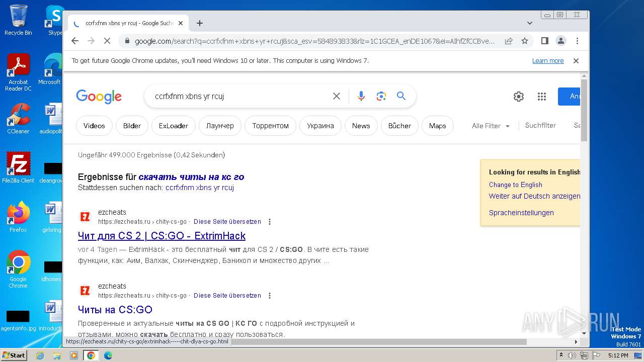
Task: Click the share page icon in address bar
Action: click(x=509, y=41)
